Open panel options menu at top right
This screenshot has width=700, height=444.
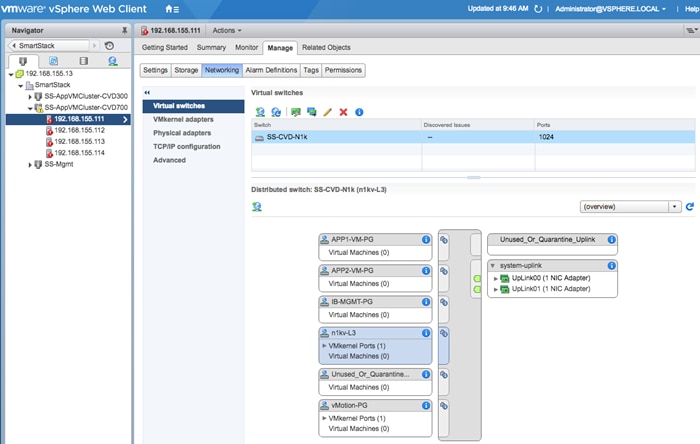coord(692,30)
